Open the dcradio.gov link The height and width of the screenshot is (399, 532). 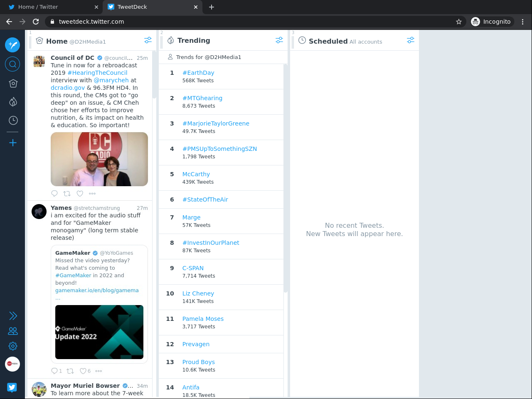68,88
